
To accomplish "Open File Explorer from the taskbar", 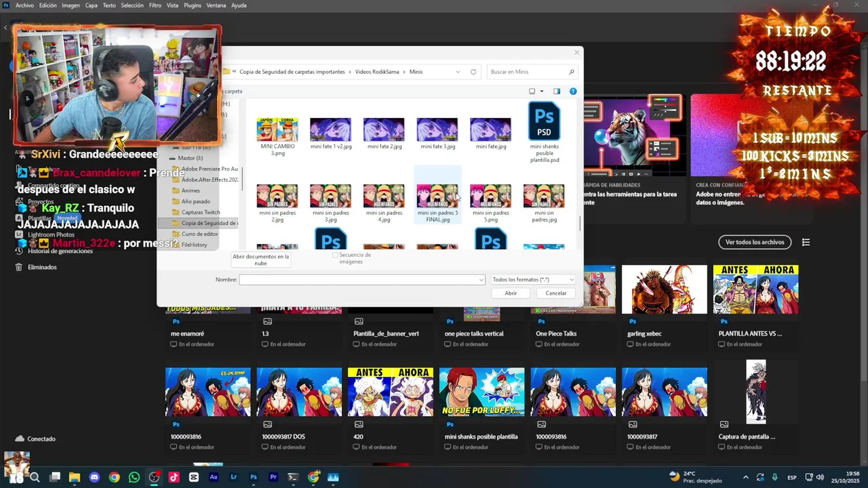I will pos(75,477).
